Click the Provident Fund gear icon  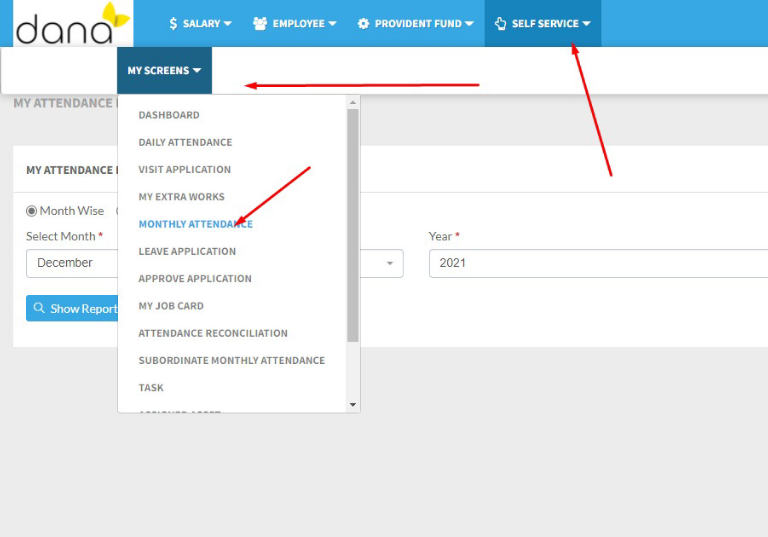[x=363, y=24]
